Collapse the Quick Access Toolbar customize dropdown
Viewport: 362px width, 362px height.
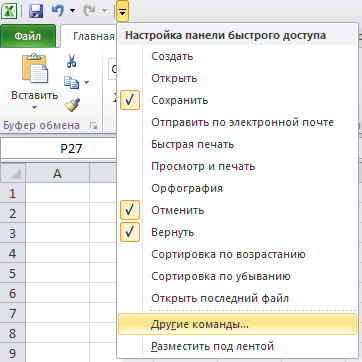click(123, 12)
